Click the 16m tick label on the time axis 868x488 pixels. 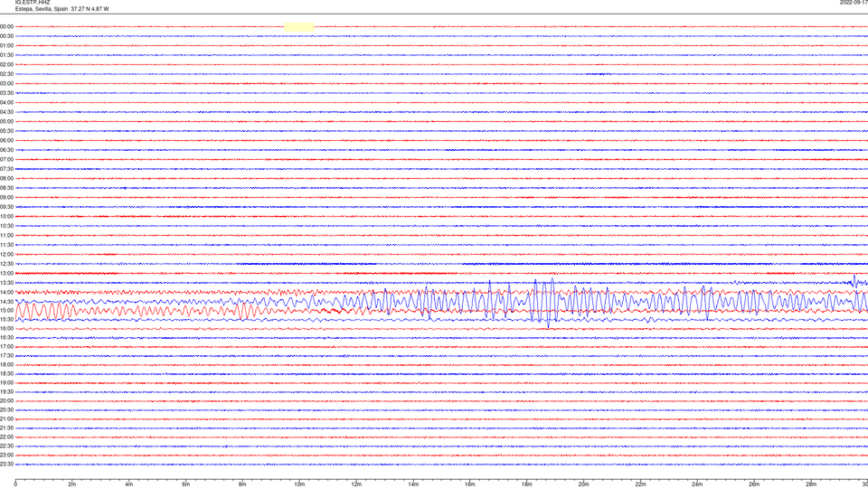(x=470, y=484)
